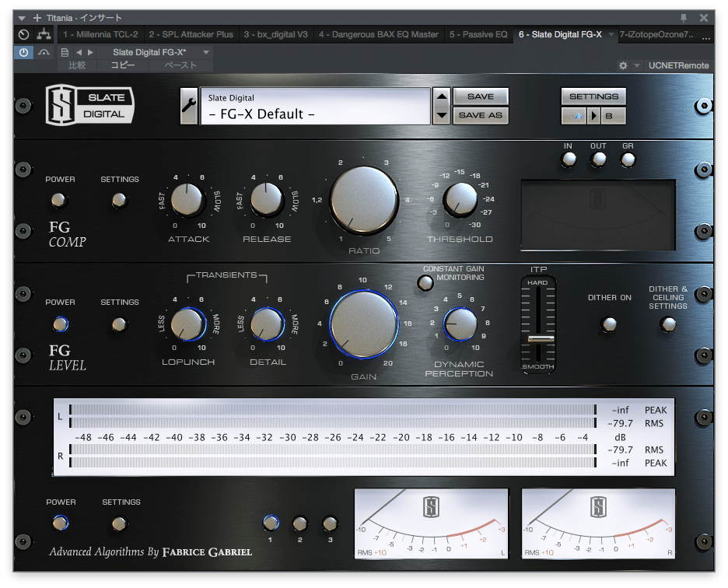Select IN meter mode button
This screenshot has width=728, height=588.
[569, 159]
